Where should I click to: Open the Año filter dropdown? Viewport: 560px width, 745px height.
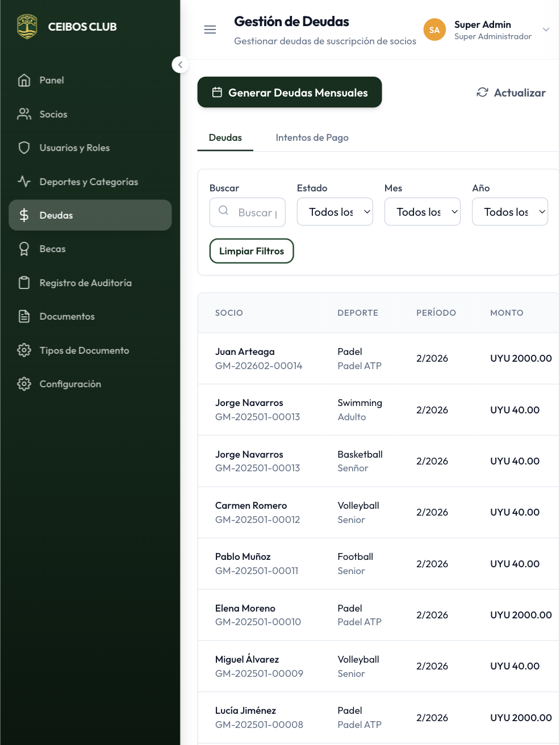pos(509,212)
